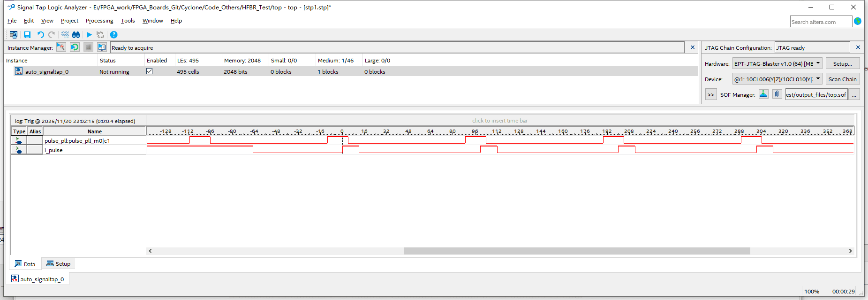Expand the SOF Manager with >> button

point(711,95)
